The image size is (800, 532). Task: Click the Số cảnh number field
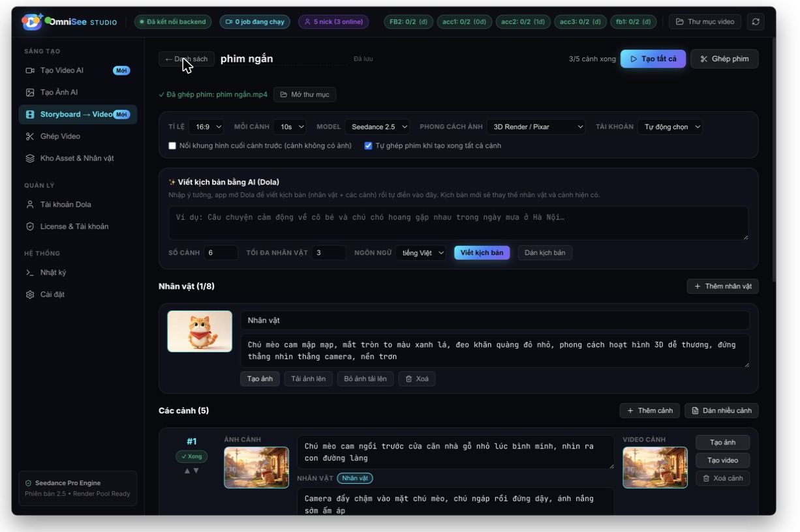coord(221,253)
